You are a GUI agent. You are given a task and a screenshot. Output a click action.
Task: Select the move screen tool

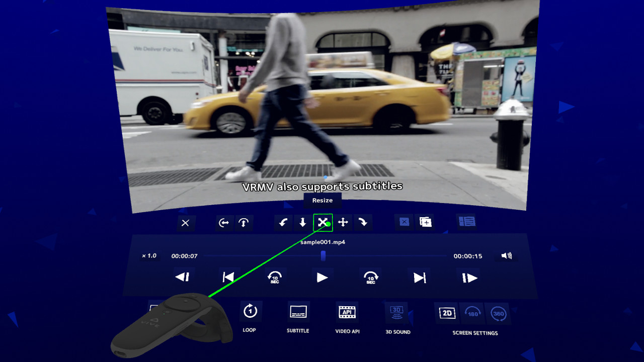(x=343, y=223)
